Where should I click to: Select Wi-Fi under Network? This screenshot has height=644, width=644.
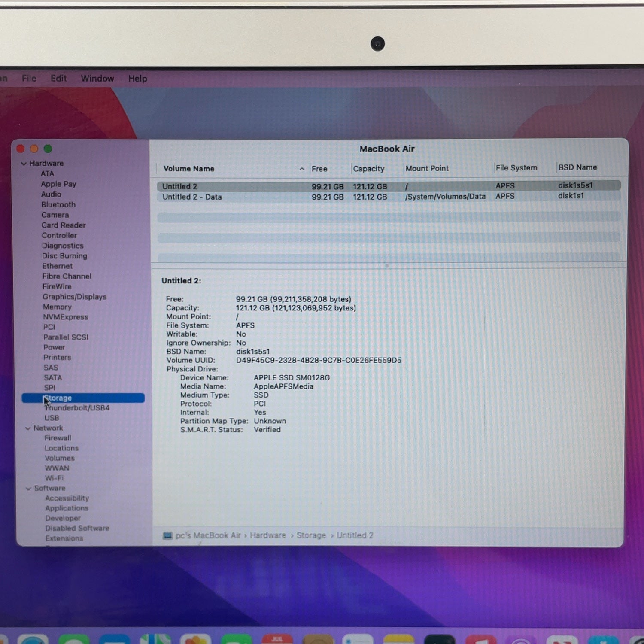click(x=54, y=478)
